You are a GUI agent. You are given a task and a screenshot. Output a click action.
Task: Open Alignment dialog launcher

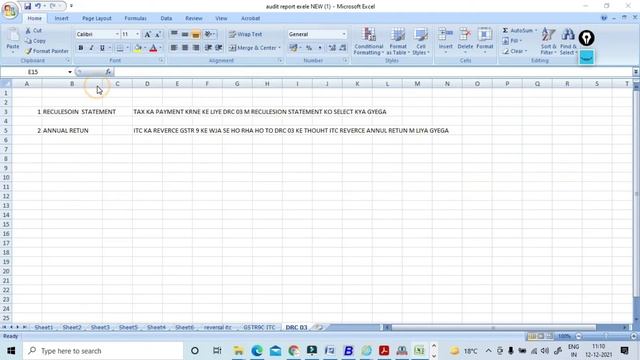(x=280, y=60)
